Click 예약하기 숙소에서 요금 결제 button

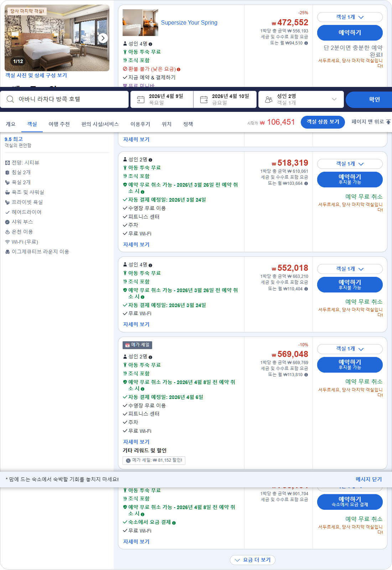[x=350, y=502]
